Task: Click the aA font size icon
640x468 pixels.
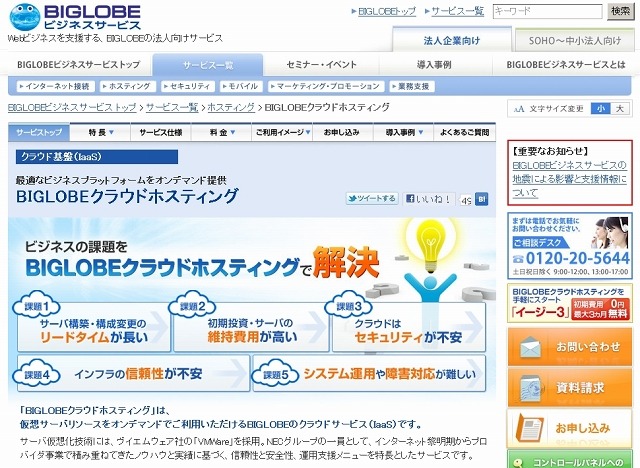Action: pyautogui.click(x=519, y=109)
